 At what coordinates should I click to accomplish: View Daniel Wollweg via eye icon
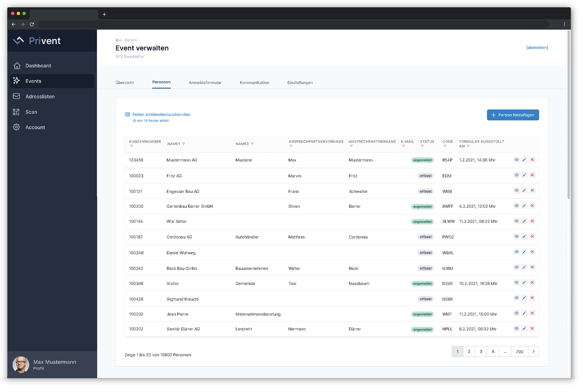[x=517, y=252]
